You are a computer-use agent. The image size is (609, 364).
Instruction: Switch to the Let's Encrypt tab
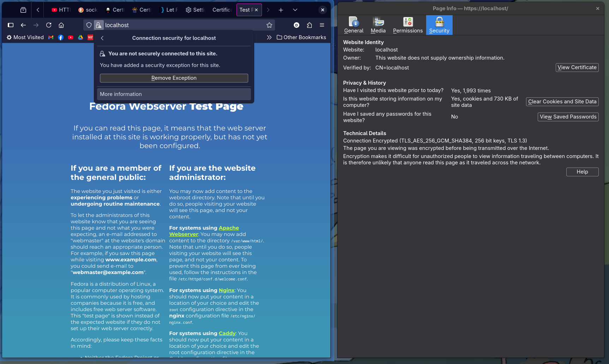(169, 10)
